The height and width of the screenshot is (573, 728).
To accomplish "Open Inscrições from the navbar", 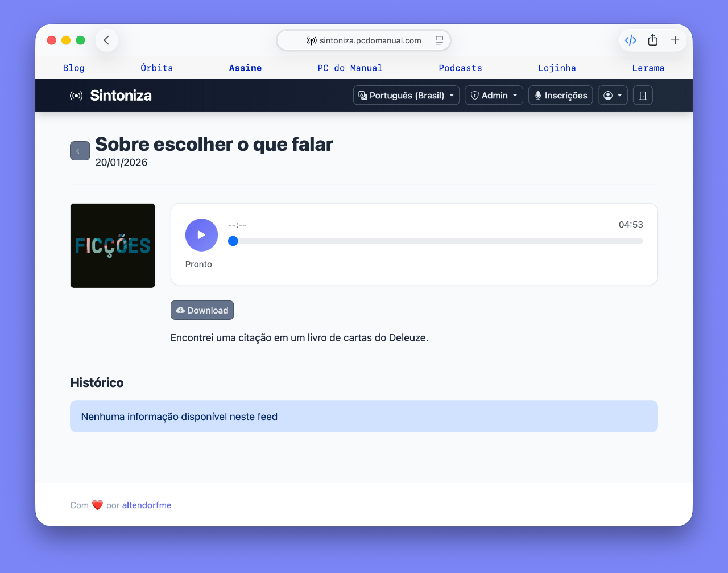I will coord(561,96).
